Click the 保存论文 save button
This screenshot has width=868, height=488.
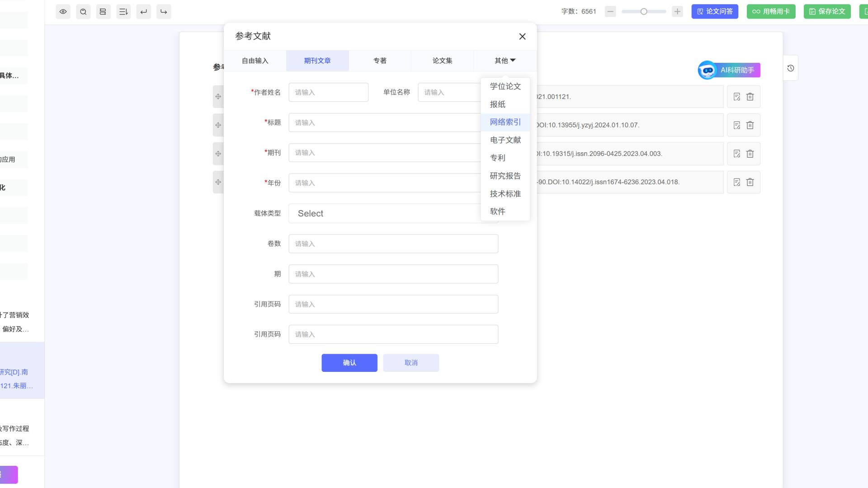tap(827, 11)
